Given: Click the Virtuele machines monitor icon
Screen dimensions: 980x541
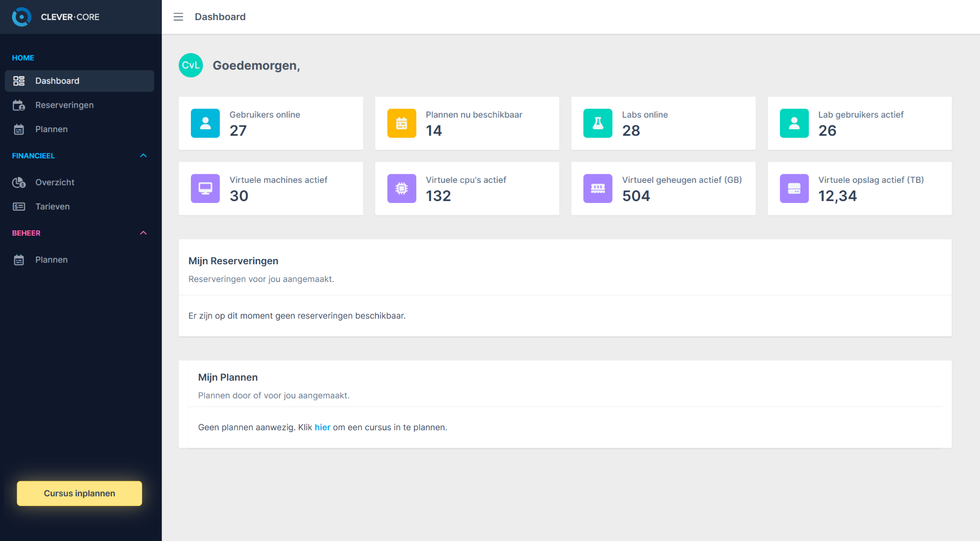Looking at the screenshot, I should tap(205, 188).
